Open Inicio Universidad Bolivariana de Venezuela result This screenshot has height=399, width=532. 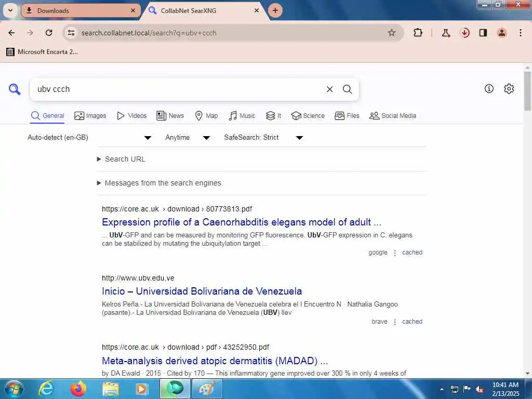(202, 291)
